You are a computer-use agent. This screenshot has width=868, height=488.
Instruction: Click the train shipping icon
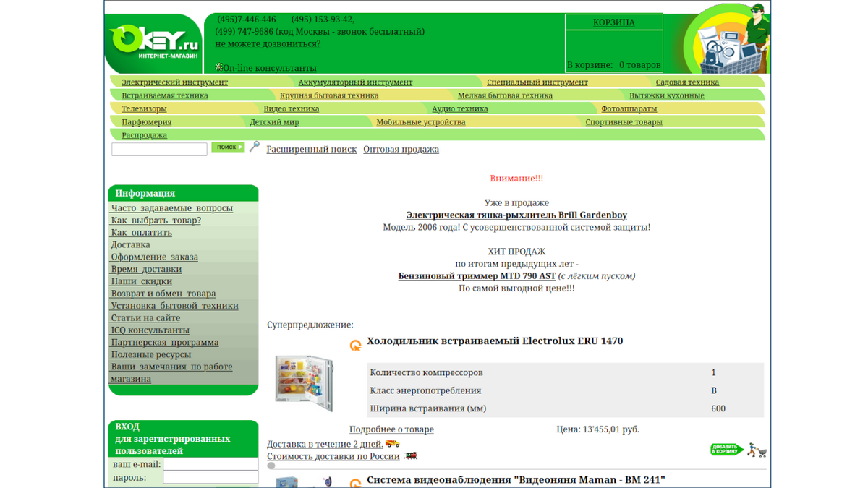pos(411,456)
